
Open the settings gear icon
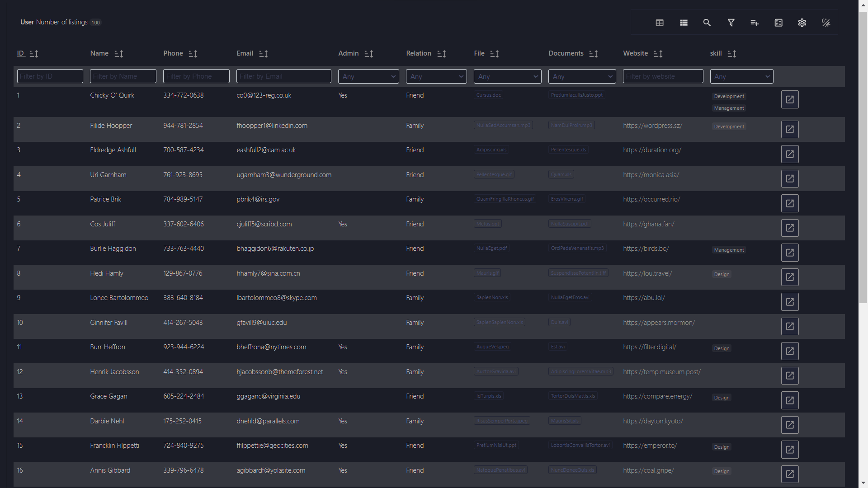click(x=802, y=23)
